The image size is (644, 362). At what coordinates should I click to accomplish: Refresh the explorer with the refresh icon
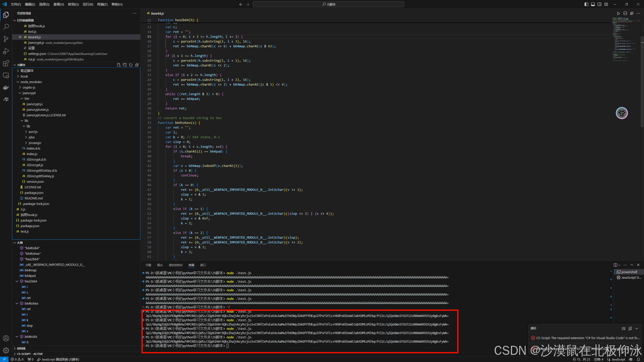131,65
